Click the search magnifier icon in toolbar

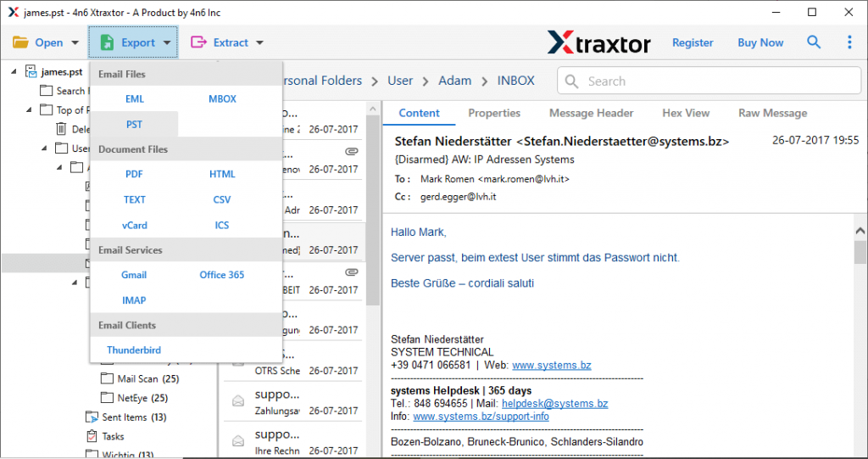coord(814,42)
